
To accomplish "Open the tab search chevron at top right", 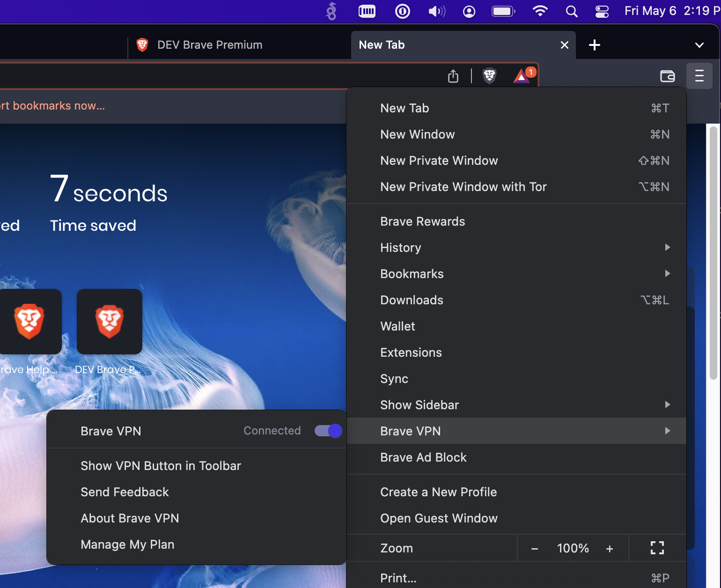I will coord(699,45).
